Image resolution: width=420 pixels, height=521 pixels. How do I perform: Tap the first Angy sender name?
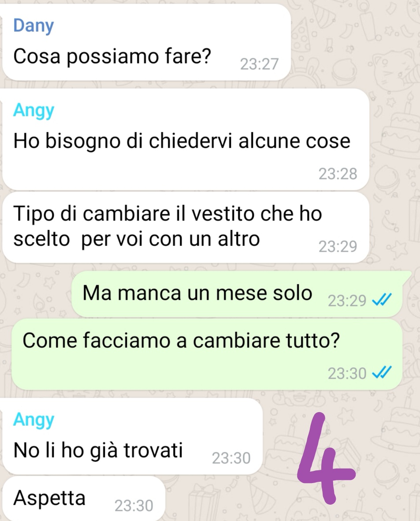click(33, 111)
